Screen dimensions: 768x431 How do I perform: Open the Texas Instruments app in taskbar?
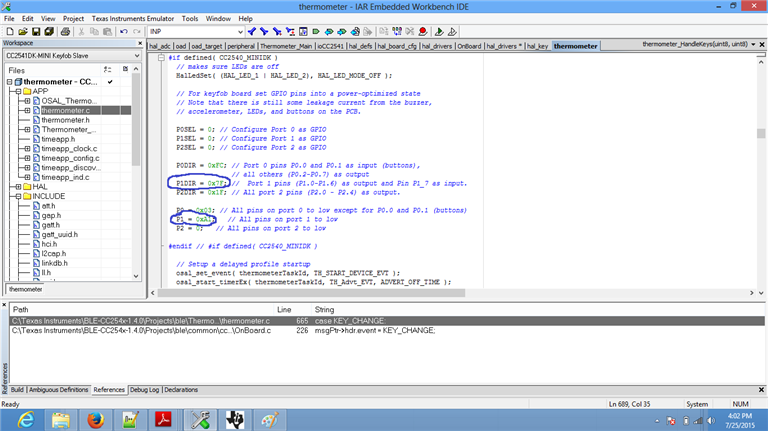point(235,420)
